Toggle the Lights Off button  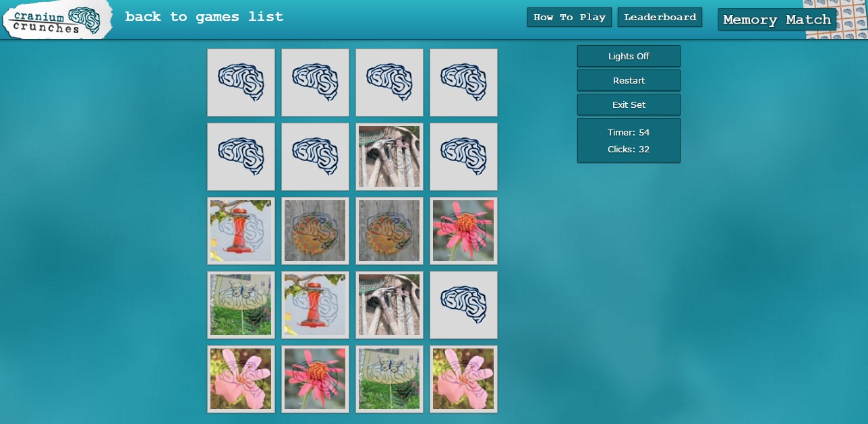coord(629,56)
